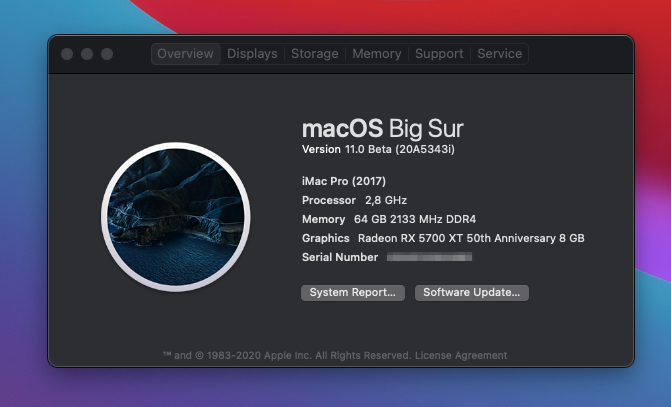The image size is (671, 407).
Task: Click the macOS Big Sur wallpaper icon
Action: [x=175, y=217]
